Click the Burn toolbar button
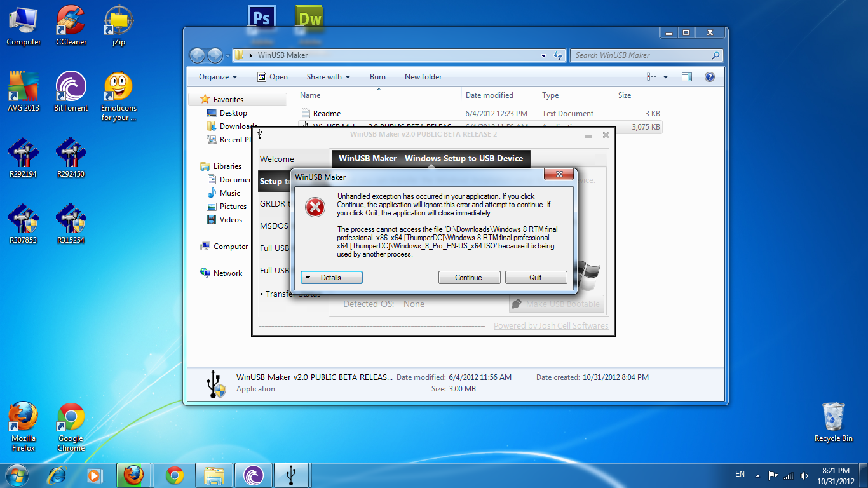 (x=377, y=77)
